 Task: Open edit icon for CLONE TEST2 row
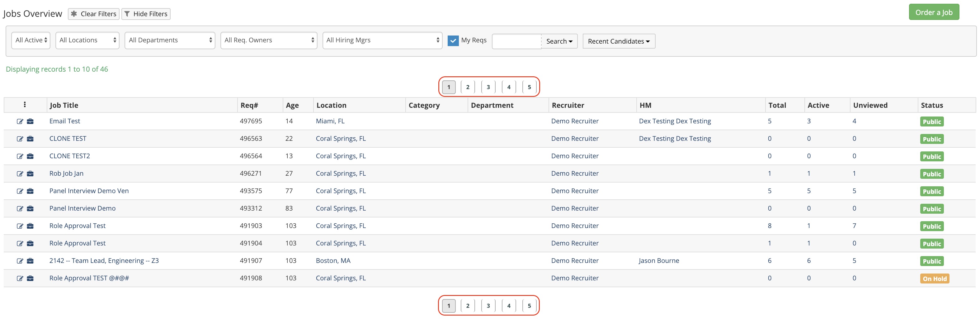(x=20, y=156)
